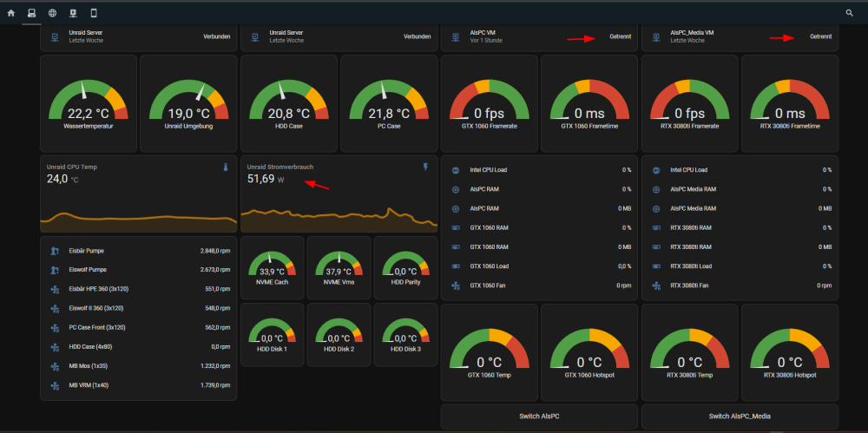This screenshot has height=433, width=868.
Task: Open the PC Case temperature gauge
Action: point(389,103)
